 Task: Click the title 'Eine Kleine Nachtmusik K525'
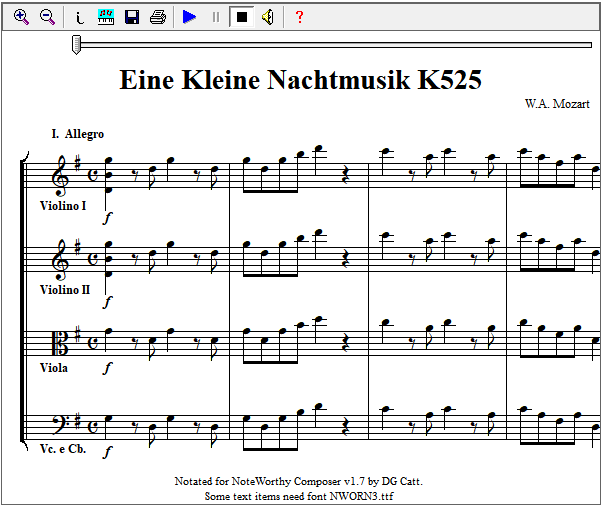(300, 80)
